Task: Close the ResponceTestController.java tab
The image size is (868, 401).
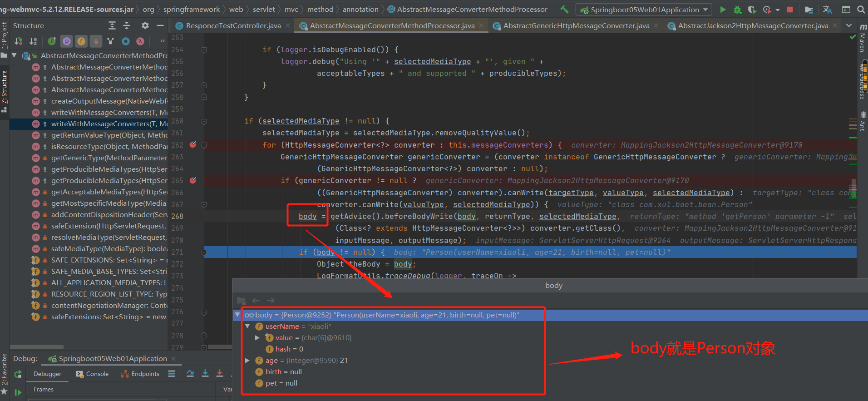Action: click(x=288, y=26)
